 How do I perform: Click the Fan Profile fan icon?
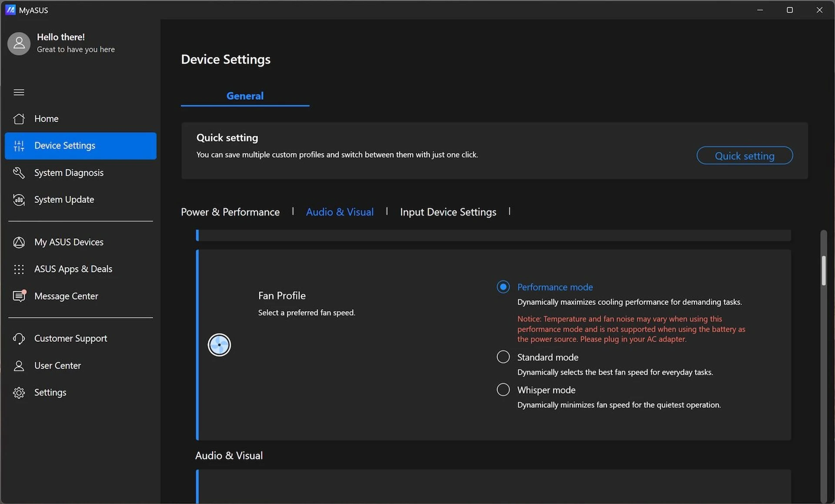click(219, 345)
